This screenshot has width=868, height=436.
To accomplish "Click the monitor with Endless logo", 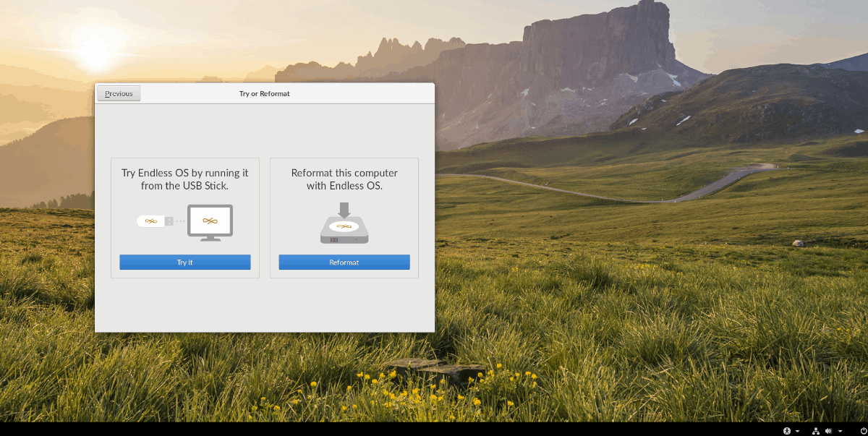I will (x=210, y=223).
